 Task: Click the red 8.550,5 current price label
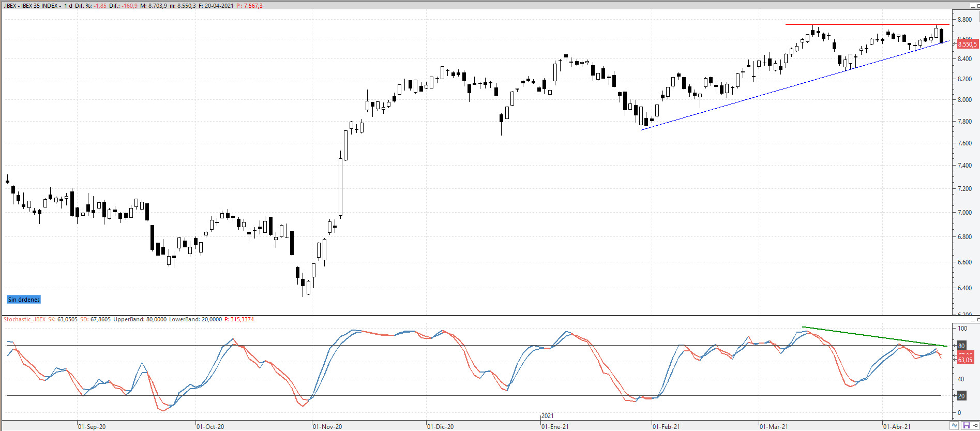click(968, 44)
